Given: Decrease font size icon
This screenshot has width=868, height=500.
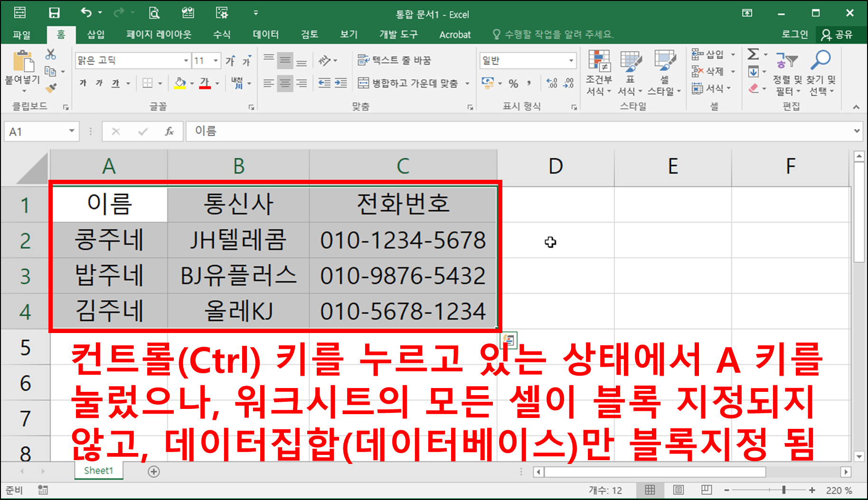Looking at the screenshot, I should (x=247, y=61).
